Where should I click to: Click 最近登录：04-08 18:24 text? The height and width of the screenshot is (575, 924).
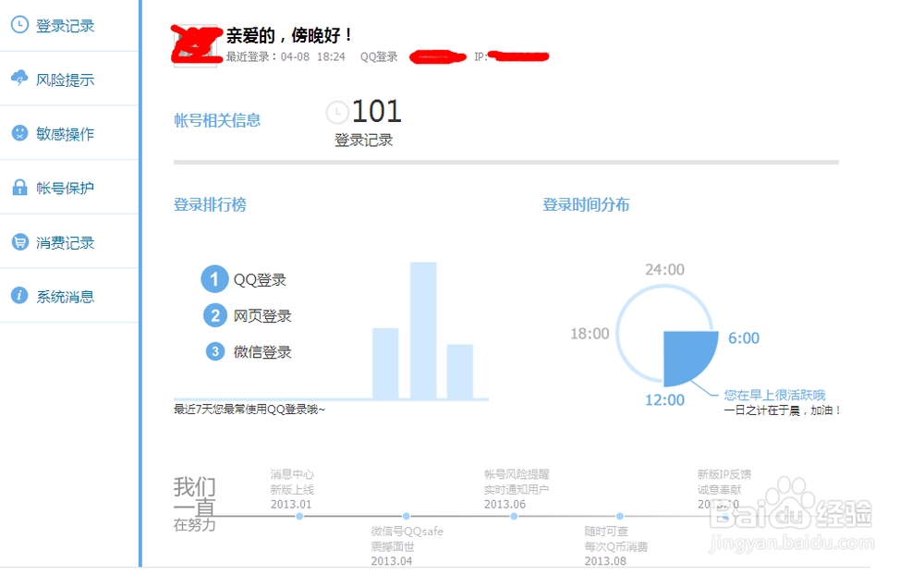pyautogui.click(x=286, y=56)
